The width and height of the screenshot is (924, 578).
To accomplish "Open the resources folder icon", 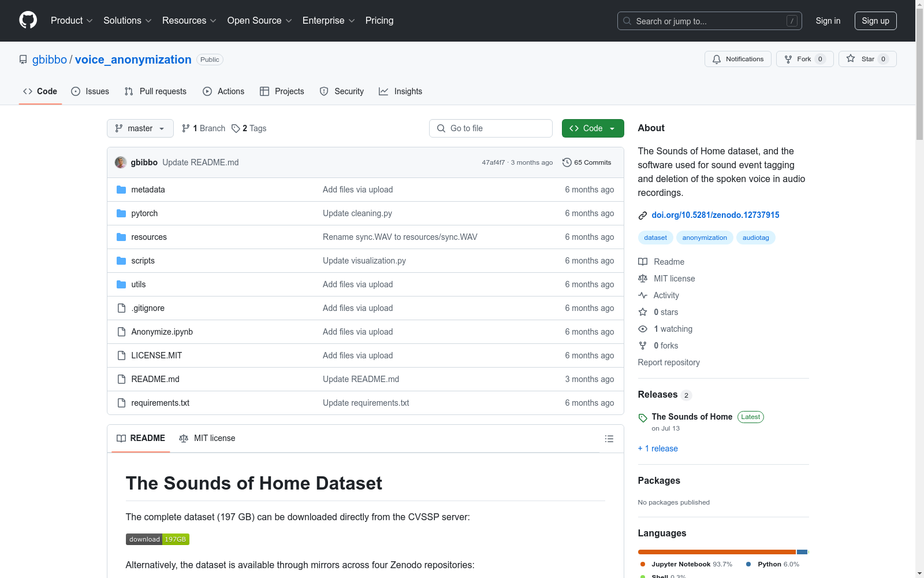I will (x=121, y=237).
